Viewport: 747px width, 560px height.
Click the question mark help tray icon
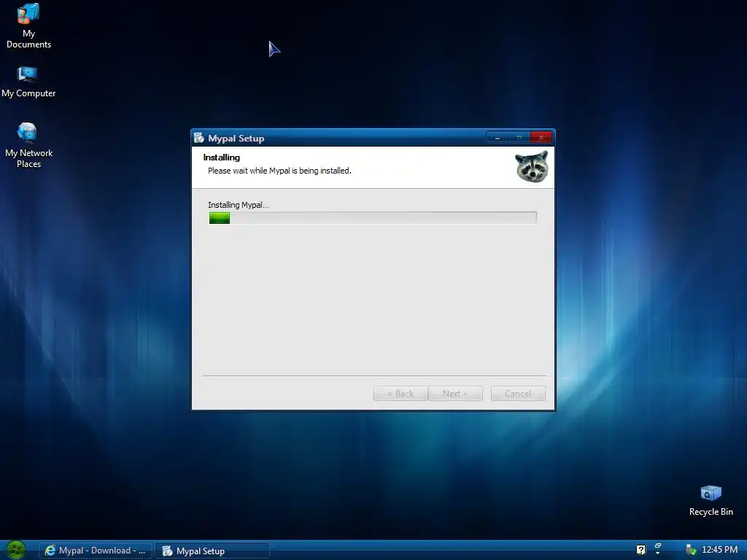point(641,550)
